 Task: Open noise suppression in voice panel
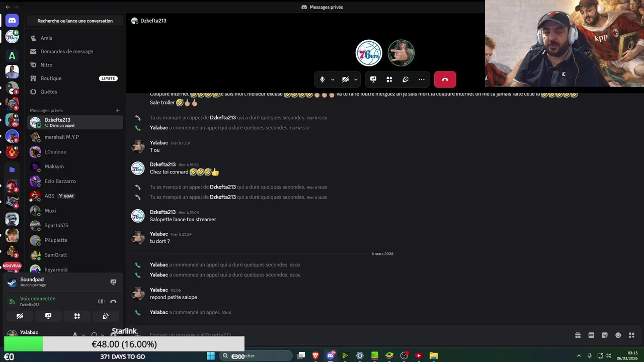(101, 301)
